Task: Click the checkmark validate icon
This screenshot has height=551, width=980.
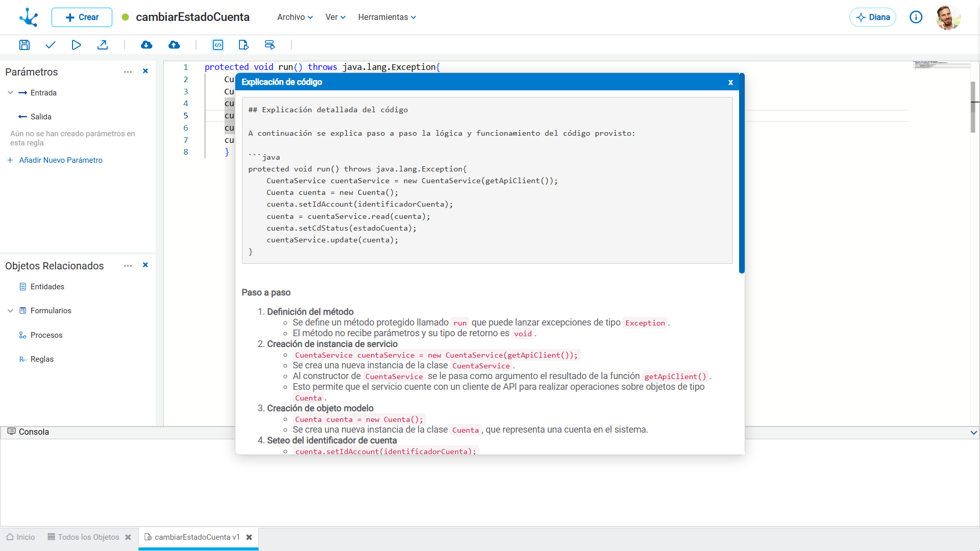Action: tap(50, 45)
